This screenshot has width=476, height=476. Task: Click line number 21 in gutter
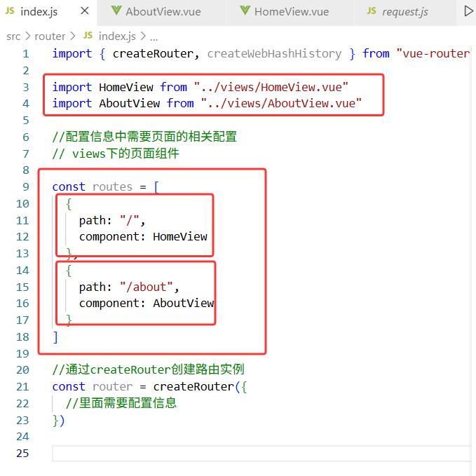22,387
